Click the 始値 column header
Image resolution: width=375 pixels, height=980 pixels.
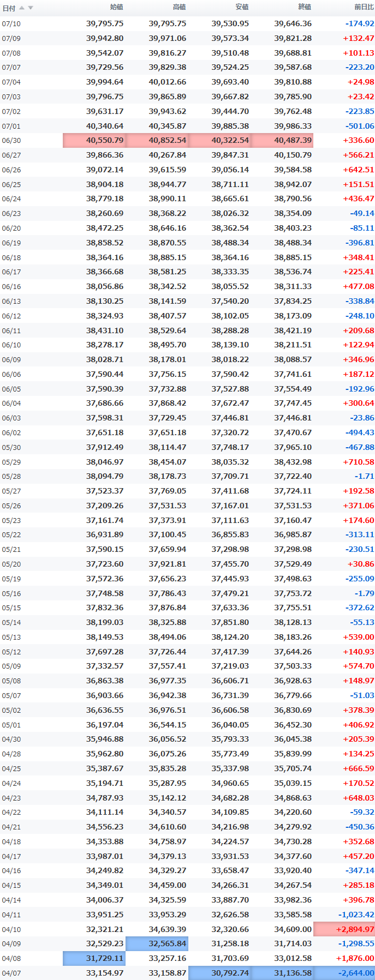[117, 7]
